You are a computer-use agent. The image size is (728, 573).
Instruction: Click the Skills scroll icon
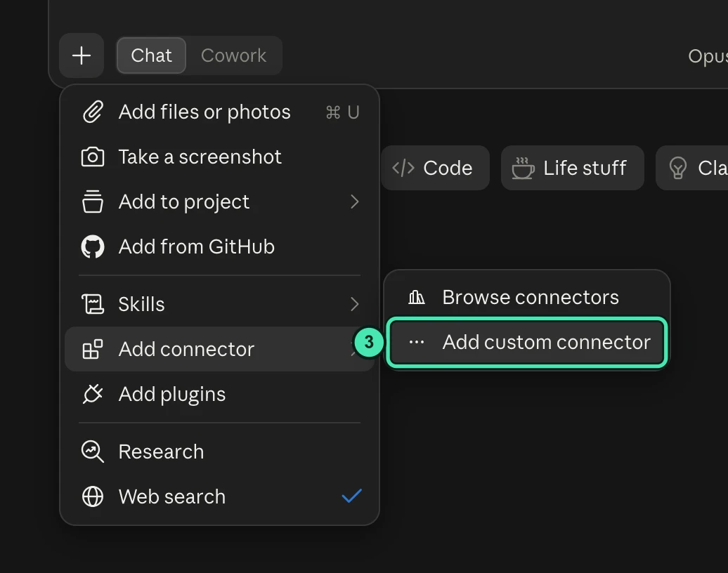(x=92, y=304)
